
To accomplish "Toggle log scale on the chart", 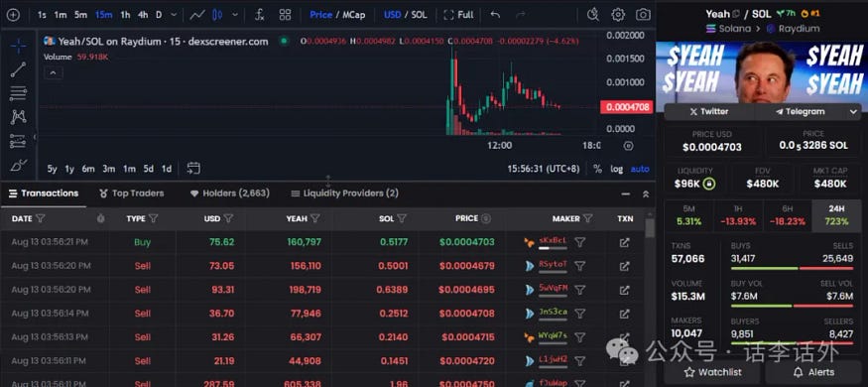I will pyautogui.click(x=617, y=169).
